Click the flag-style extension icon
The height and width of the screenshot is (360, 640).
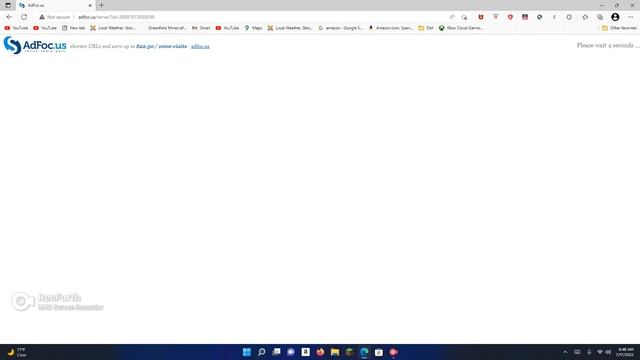point(525,17)
